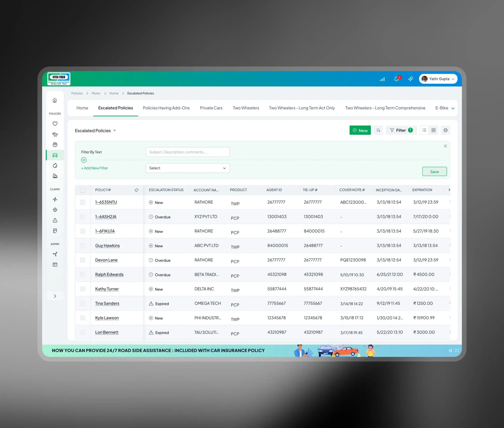Click the green New button
Screen dimensions: 504x428
click(360, 130)
